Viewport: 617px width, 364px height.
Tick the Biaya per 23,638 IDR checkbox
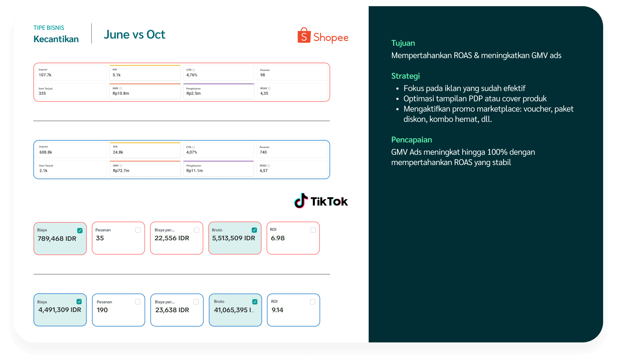click(196, 302)
